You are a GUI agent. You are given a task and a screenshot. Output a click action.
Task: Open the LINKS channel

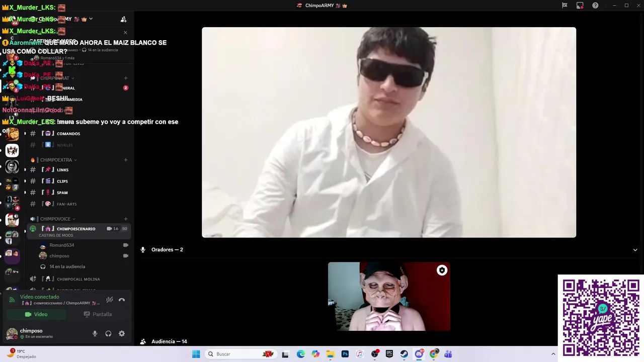tap(62, 170)
